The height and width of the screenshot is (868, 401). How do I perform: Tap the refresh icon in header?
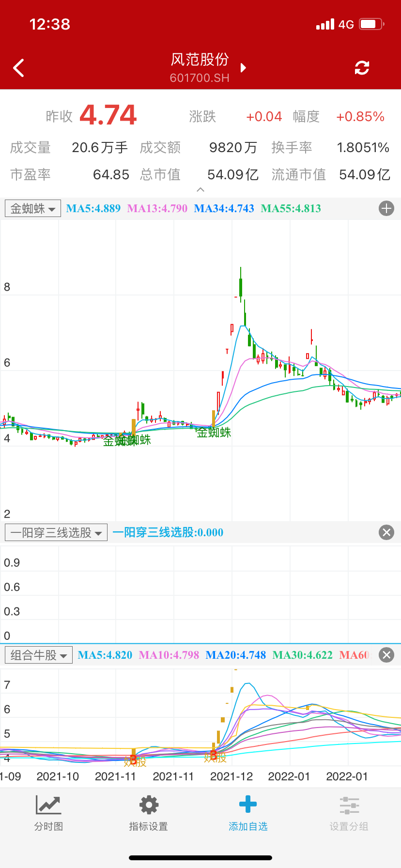(362, 68)
